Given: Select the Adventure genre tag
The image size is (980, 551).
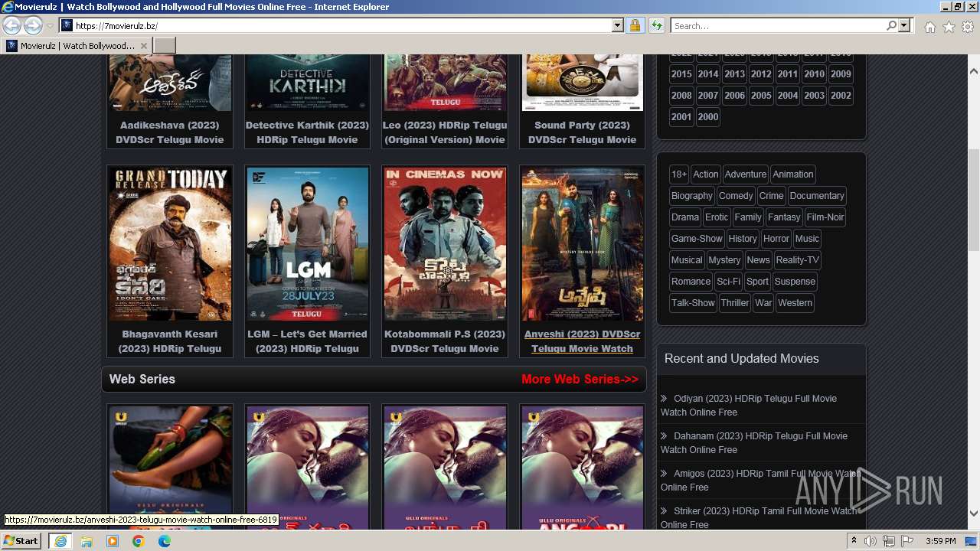Looking at the screenshot, I should (x=746, y=174).
